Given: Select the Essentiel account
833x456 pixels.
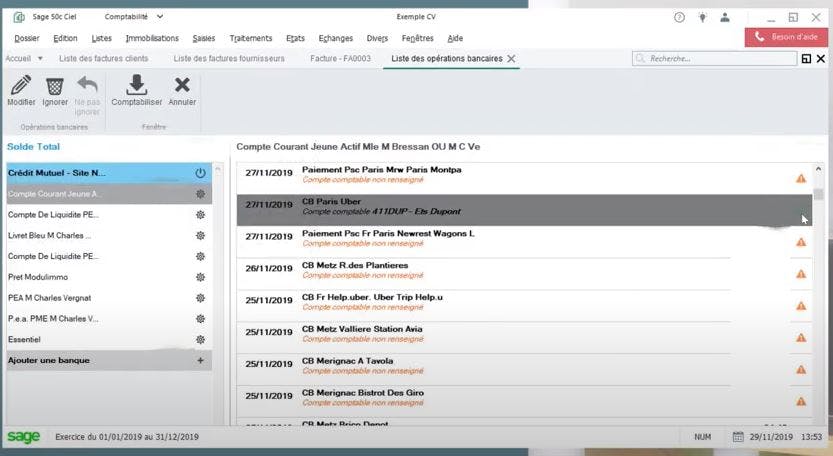Looking at the screenshot, I should pyautogui.click(x=109, y=339).
